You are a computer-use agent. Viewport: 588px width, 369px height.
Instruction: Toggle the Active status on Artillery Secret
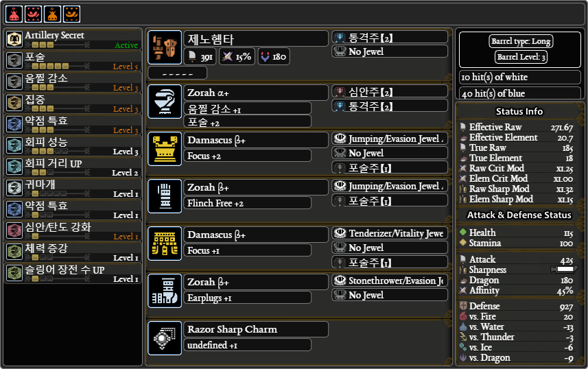pyautogui.click(x=126, y=45)
